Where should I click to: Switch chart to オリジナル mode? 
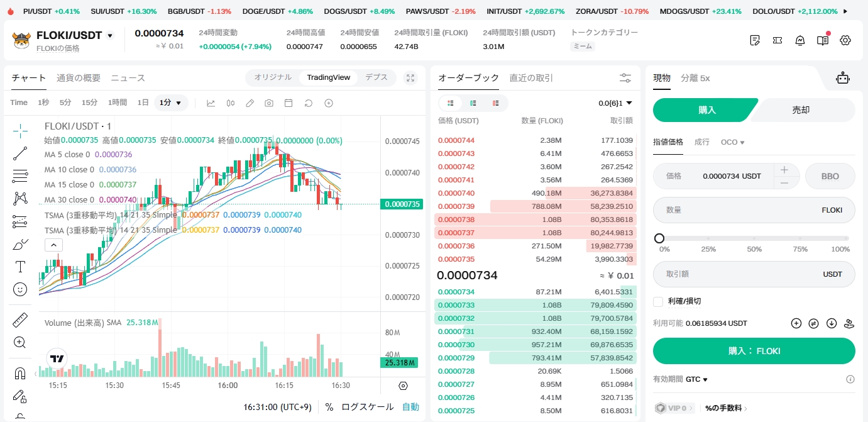point(273,77)
